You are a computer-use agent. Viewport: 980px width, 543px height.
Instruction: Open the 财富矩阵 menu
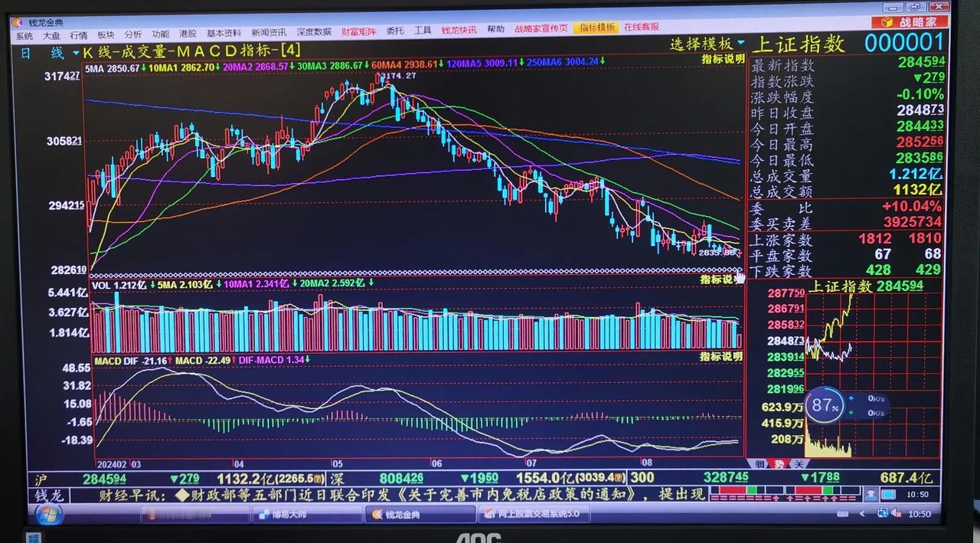[359, 31]
